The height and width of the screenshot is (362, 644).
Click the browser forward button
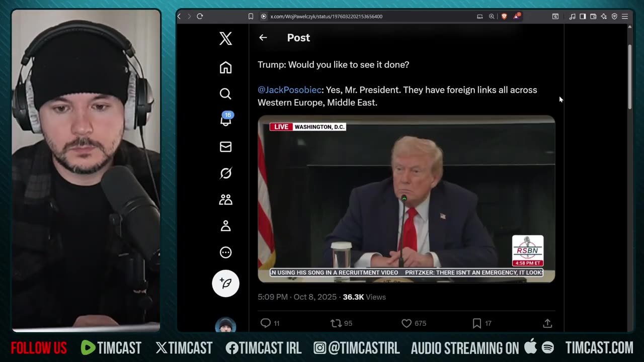tap(189, 17)
